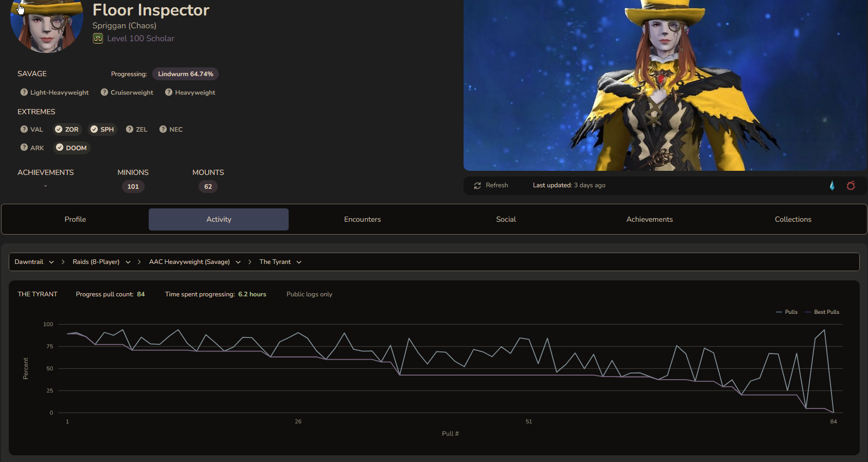Click the MOUNTS heading
This screenshot has width=868, height=462.
pos(208,172)
